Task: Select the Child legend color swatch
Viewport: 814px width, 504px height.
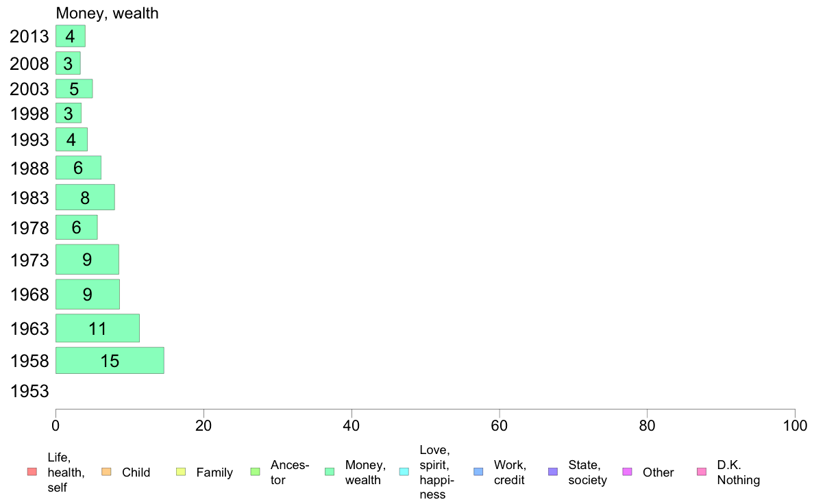Action: [106, 472]
